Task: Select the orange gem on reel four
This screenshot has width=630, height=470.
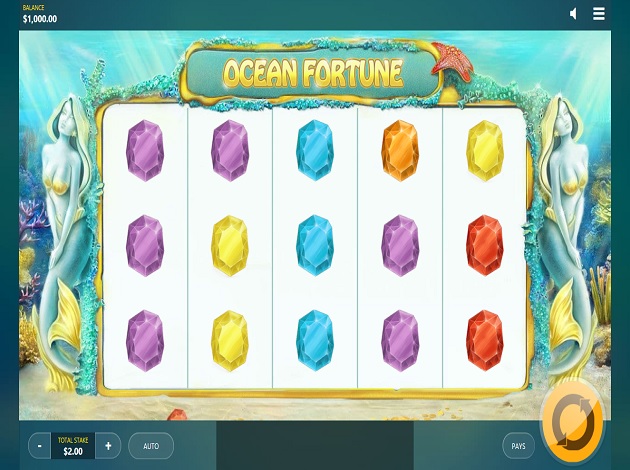Action: tap(400, 150)
